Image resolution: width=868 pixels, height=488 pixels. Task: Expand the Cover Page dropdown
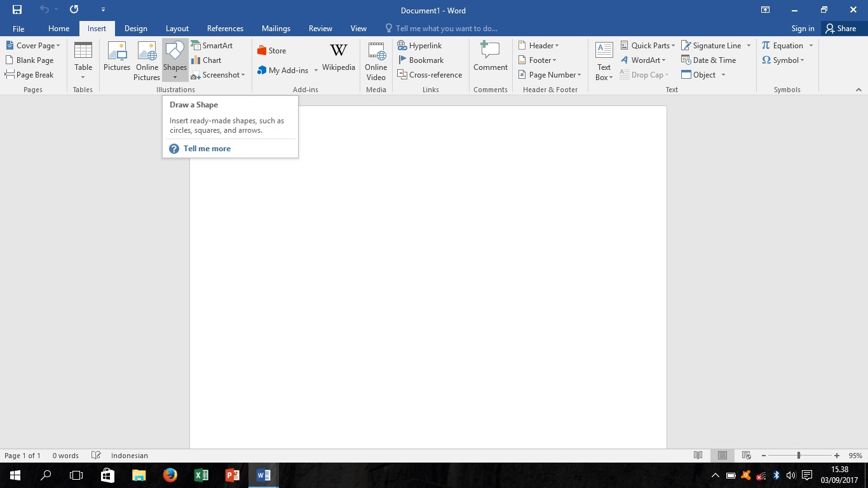(32, 46)
